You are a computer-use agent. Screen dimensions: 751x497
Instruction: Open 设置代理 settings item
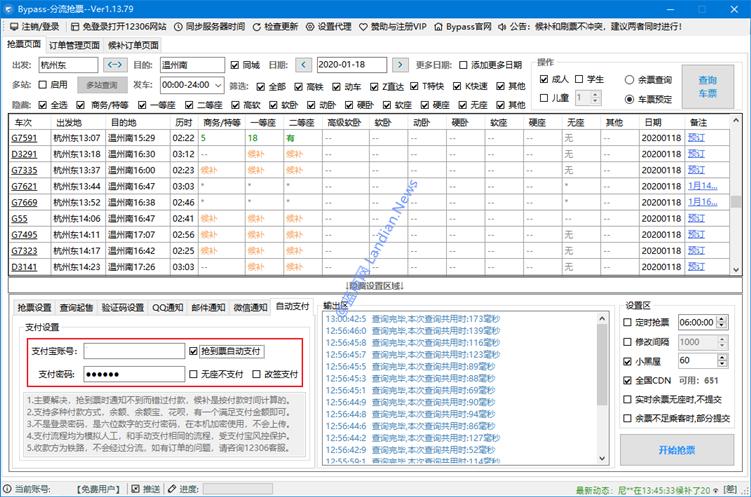(x=329, y=27)
